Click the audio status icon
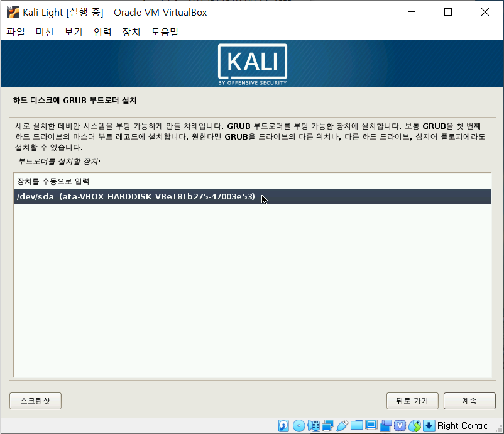Screen dimensions: 504x434 click(314, 426)
